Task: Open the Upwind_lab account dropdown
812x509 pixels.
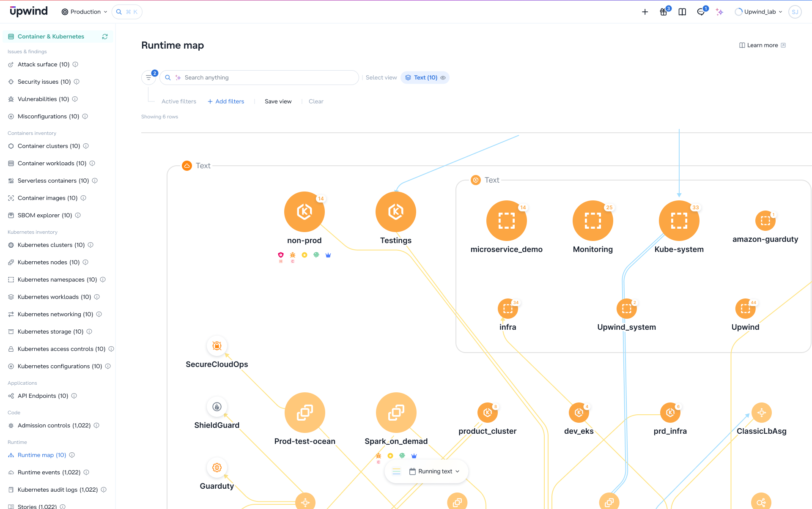Action: 759,12
